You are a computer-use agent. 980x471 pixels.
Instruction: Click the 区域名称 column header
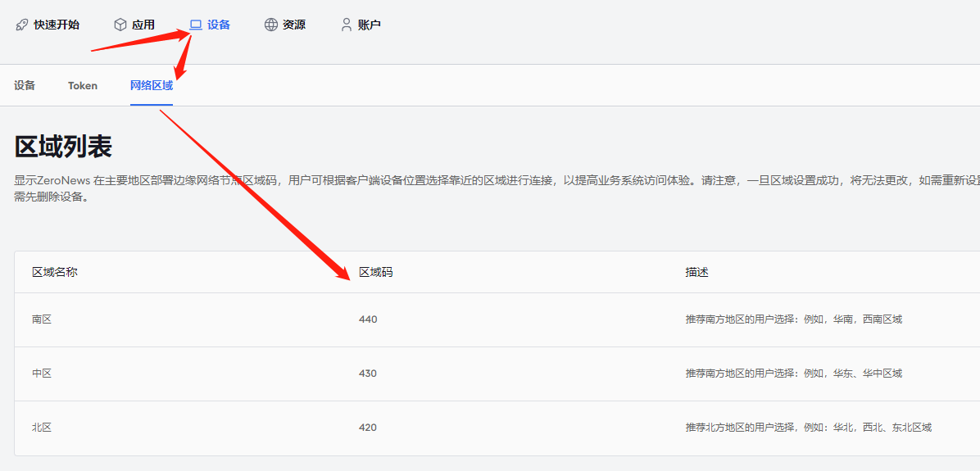click(x=55, y=272)
